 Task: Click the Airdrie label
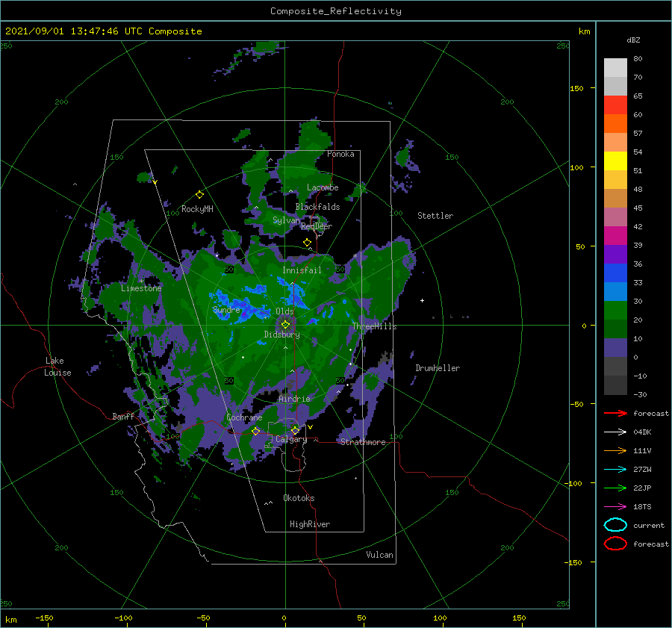click(294, 399)
